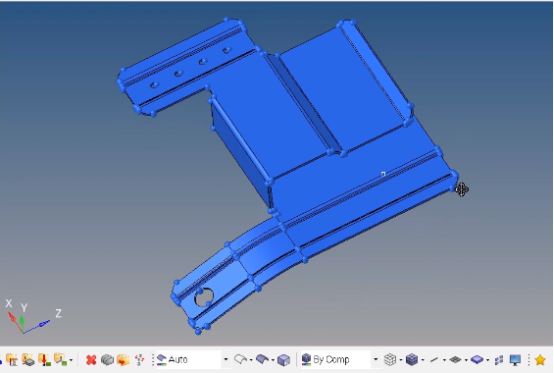This screenshot has width=554, height=373.
Task: Click the circular hole on the bracket arm
Action: pyautogui.click(x=204, y=297)
